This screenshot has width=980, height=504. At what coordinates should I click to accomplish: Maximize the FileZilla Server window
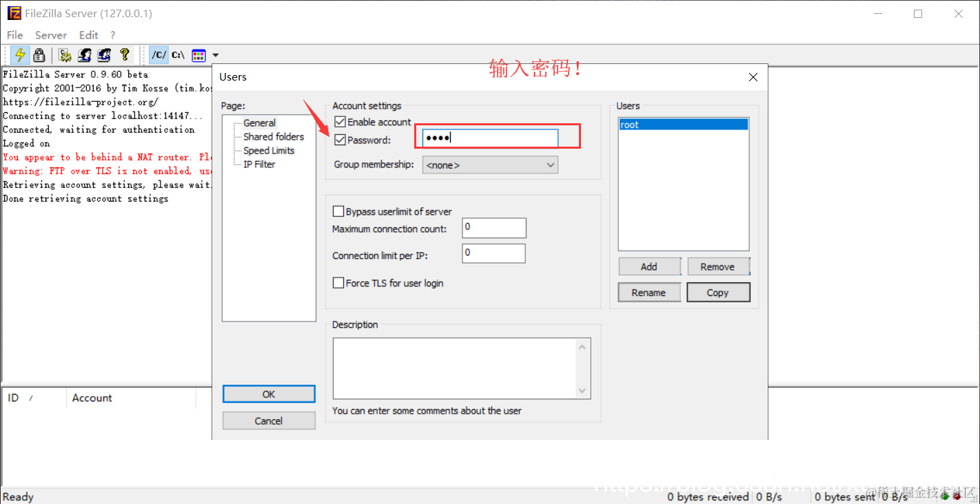[918, 14]
